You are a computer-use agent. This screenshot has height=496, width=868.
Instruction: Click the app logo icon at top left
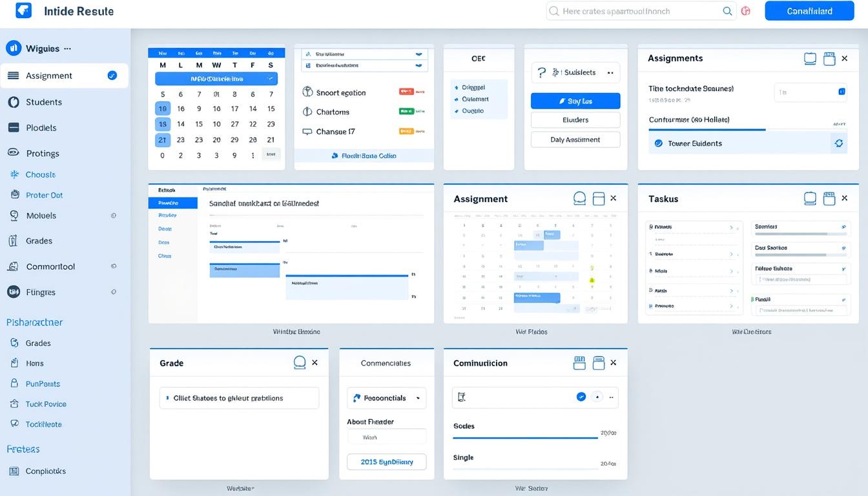click(23, 10)
